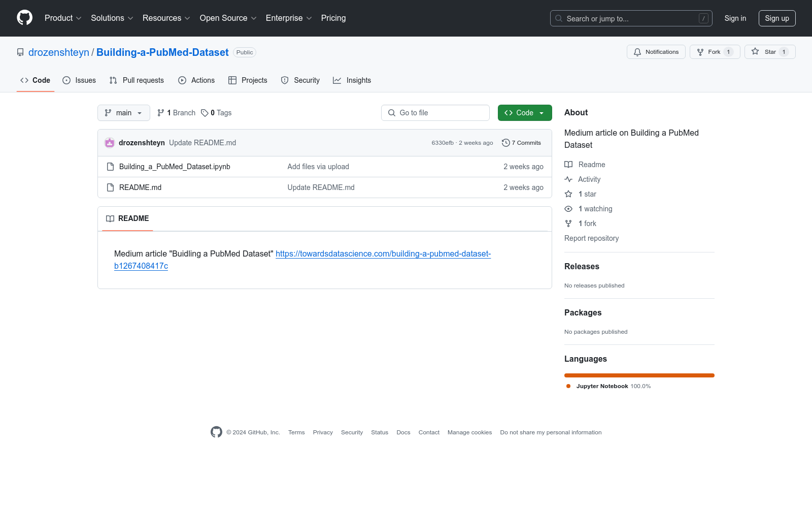Click the fork icon in Fork button

pyautogui.click(x=700, y=52)
